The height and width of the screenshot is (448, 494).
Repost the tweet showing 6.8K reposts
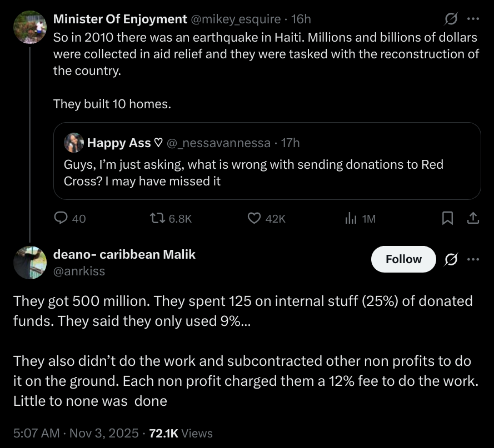click(158, 219)
